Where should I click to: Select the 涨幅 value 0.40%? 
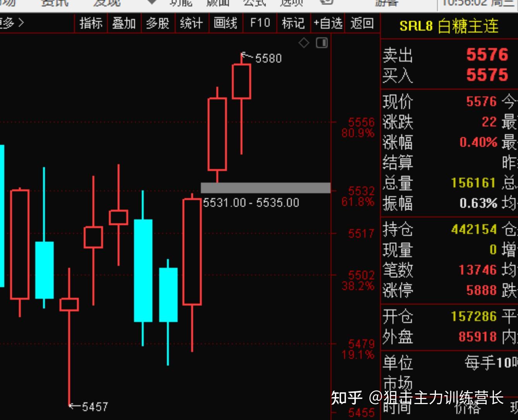click(x=478, y=142)
